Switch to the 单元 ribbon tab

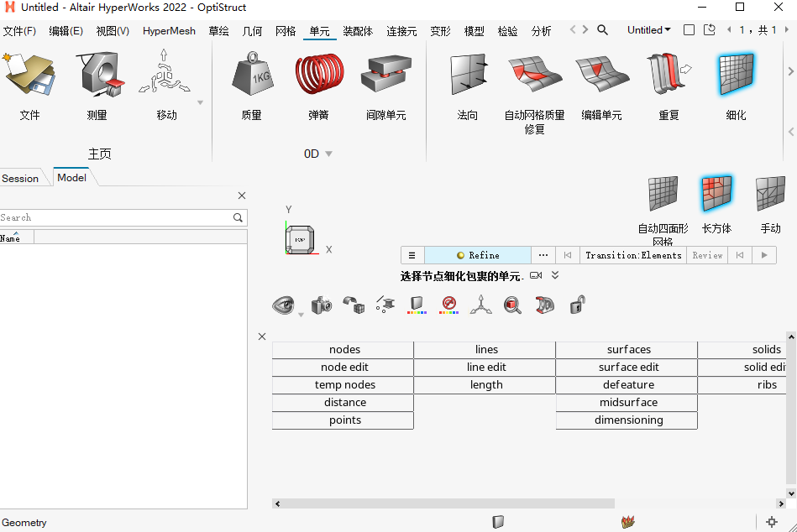pos(319,30)
